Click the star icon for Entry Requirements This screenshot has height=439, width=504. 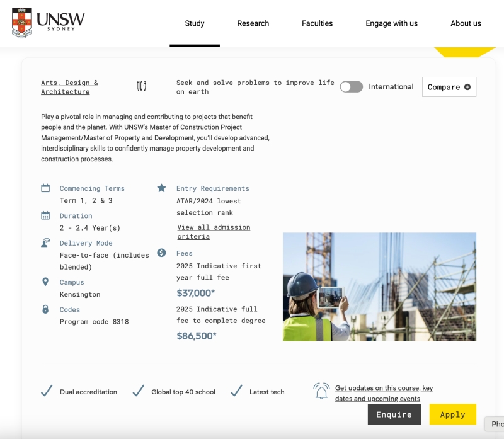[x=161, y=188]
